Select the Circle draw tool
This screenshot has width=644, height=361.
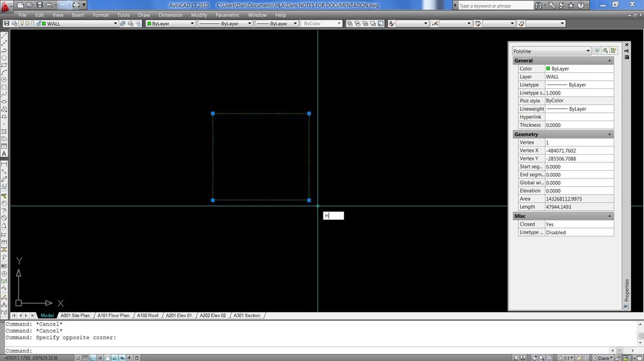click(x=4, y=79)
